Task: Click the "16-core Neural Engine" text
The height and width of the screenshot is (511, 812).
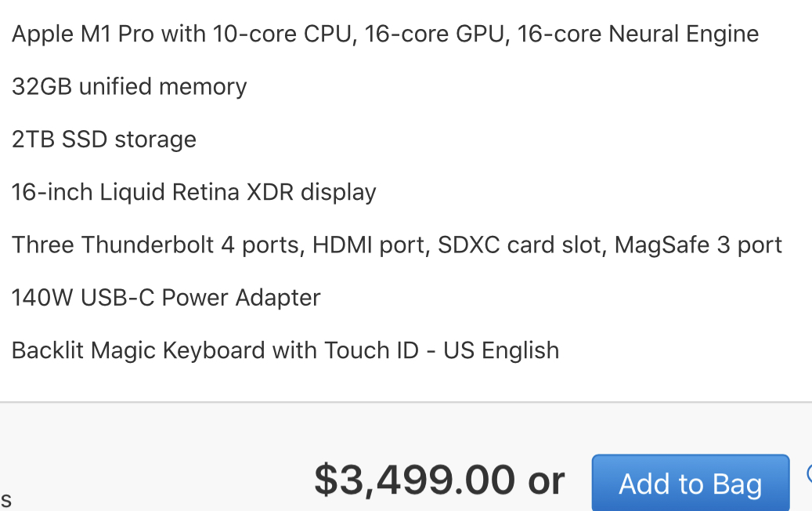Action: pyautogui.click(x=637, y=34)
